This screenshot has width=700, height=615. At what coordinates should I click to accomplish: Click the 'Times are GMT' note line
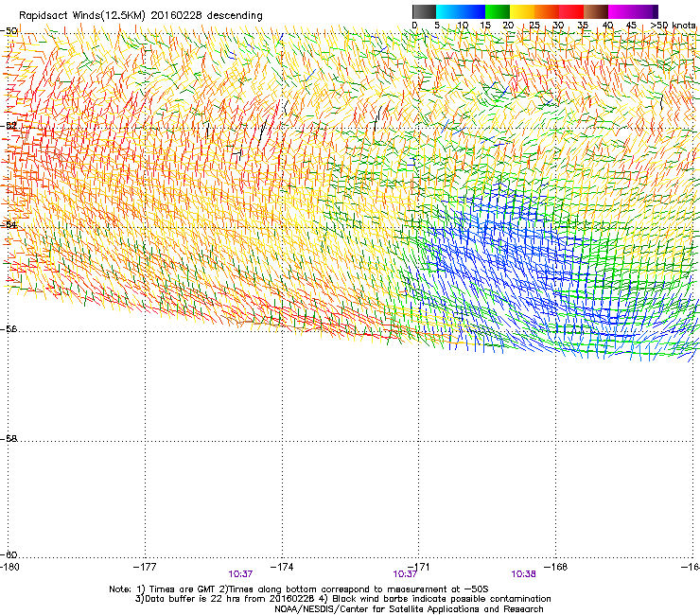pyautogui.click(x=299, y=589)
